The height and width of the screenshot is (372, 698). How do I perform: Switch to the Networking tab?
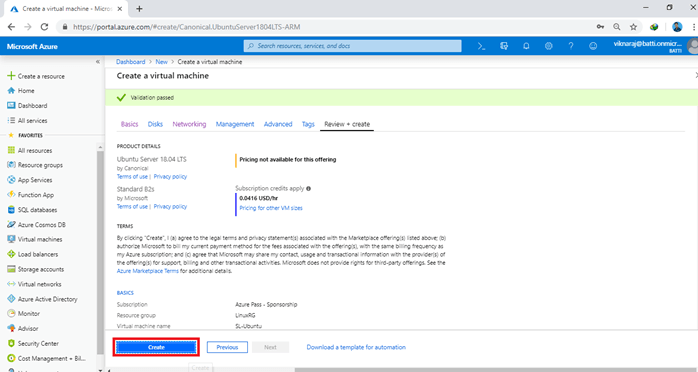pyautogui.click(x=189, y=124)
